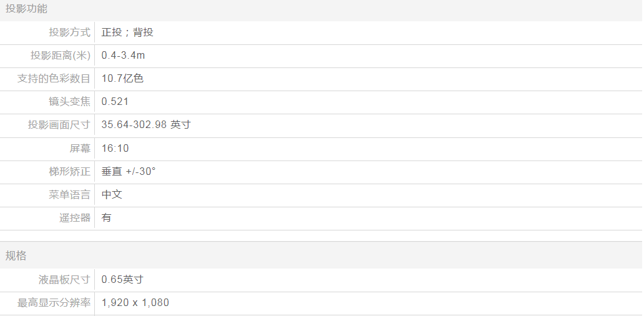This screenshot has height=316, width=644.
Task: Click the 35.64-302.98 英寸 size value
Action: coord(146,125)
